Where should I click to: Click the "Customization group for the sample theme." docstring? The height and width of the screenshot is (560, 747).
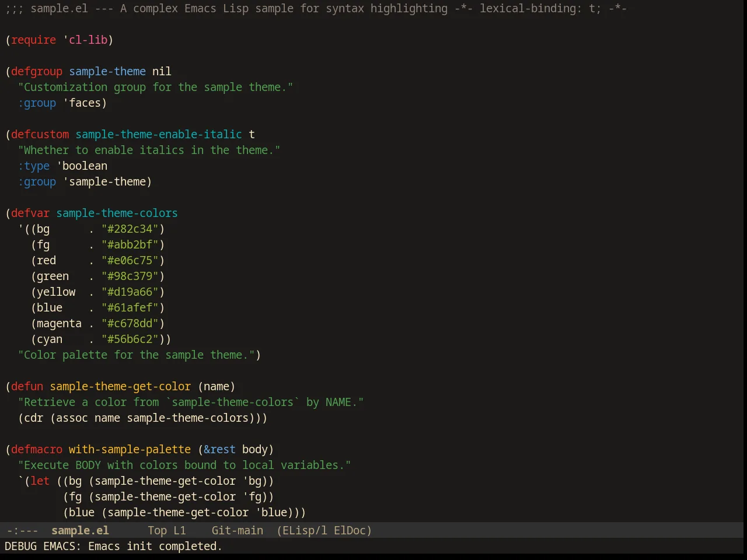(x=155, y=87)
